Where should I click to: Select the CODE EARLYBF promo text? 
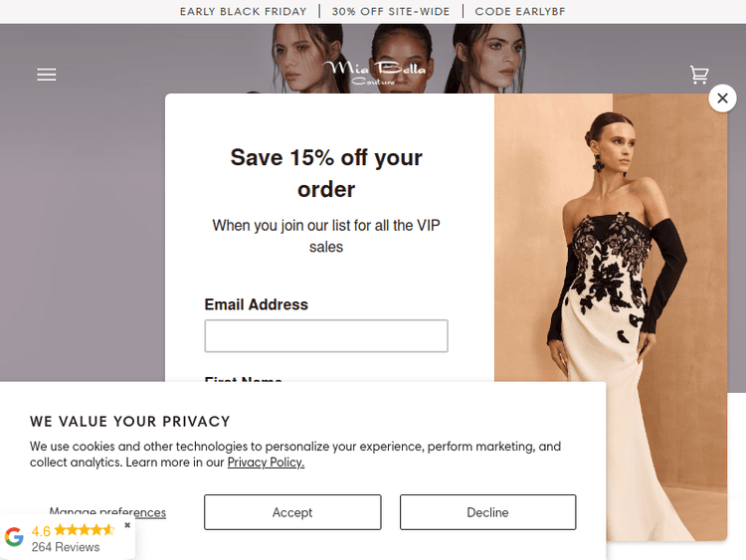coord(520,11)
